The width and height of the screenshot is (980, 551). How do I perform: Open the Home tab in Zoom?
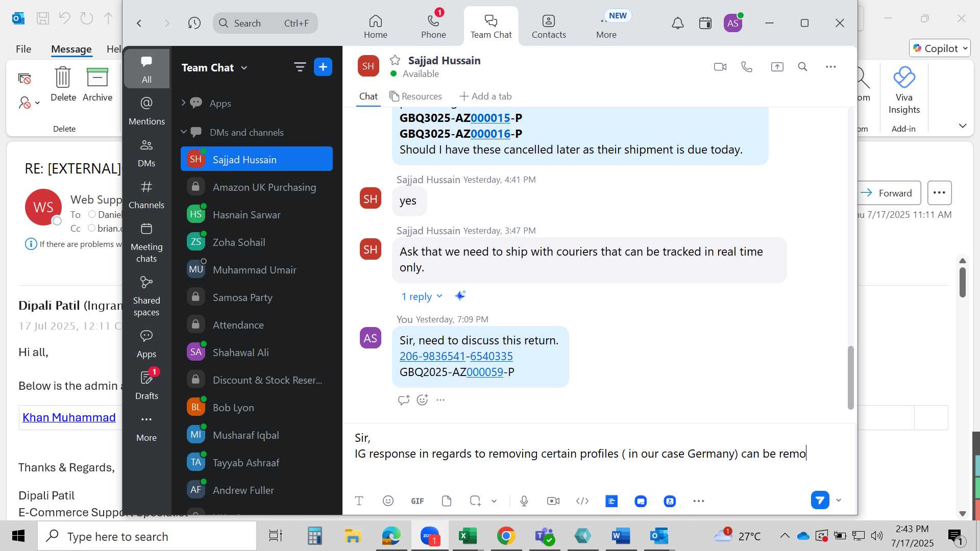[376, 27]
